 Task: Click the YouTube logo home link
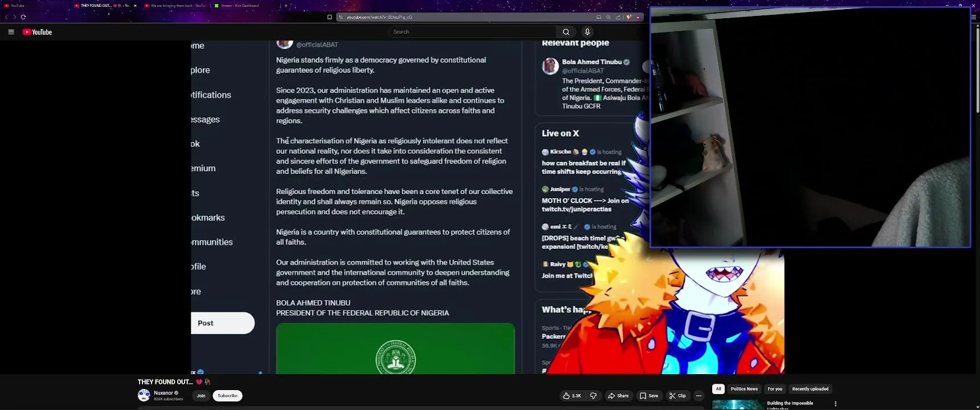tap(37, 32)
